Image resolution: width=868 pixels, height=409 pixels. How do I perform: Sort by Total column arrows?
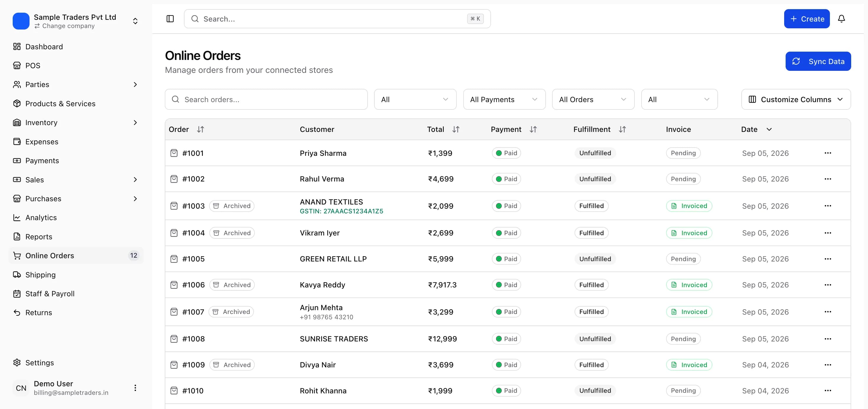click(x=456, y=129)
